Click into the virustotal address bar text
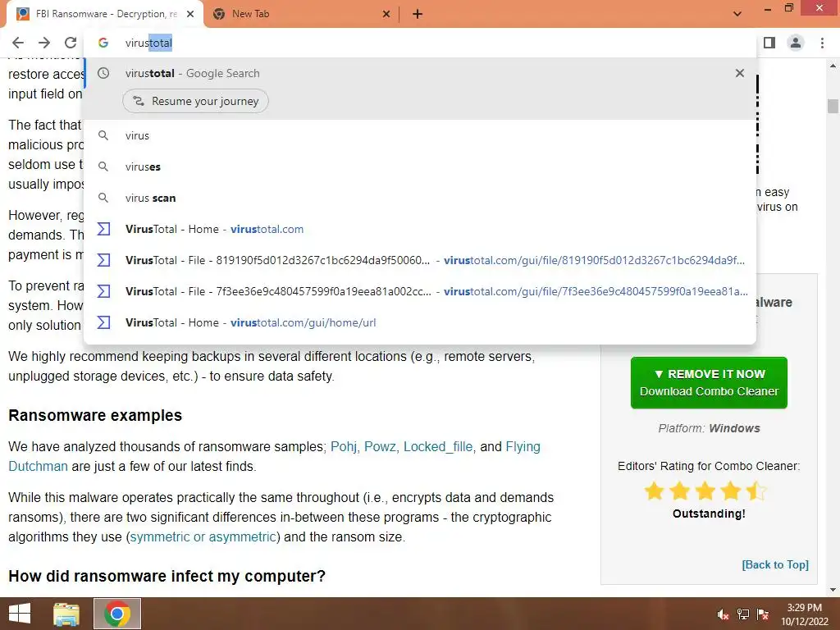840x630 pixels. coord(148,43)
